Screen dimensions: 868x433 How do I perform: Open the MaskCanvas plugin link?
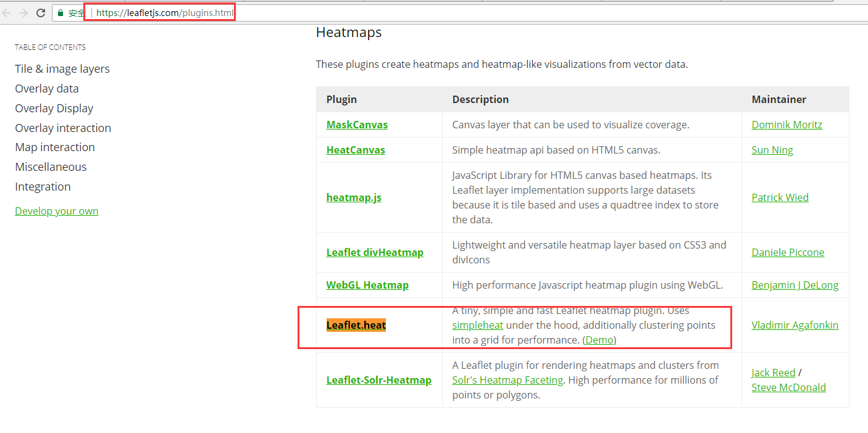pos(357,125)
